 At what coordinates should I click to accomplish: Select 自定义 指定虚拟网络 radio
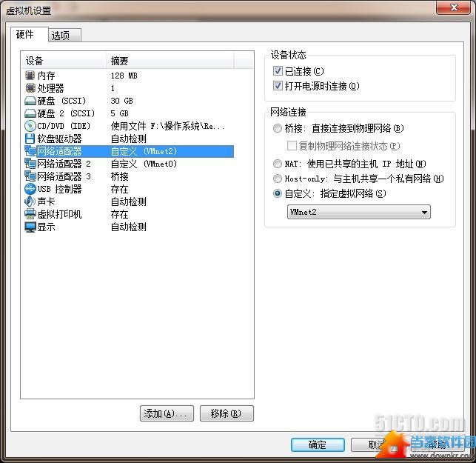[x=277, y=193]
